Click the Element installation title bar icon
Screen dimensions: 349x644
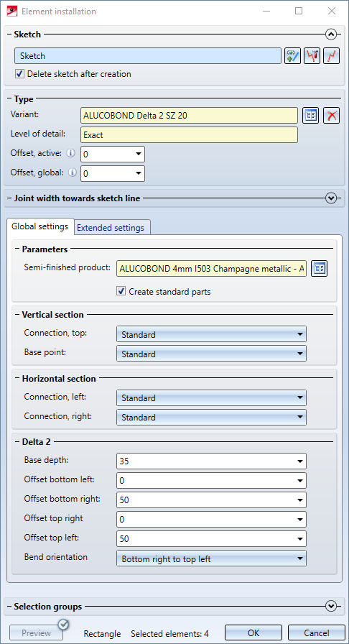[12, 11]
